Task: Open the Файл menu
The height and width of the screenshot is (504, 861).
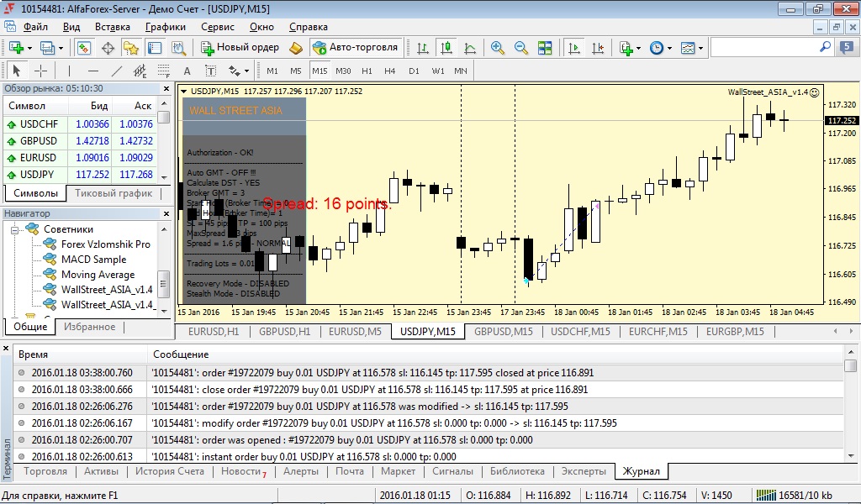Action: [x=35, y=27]
